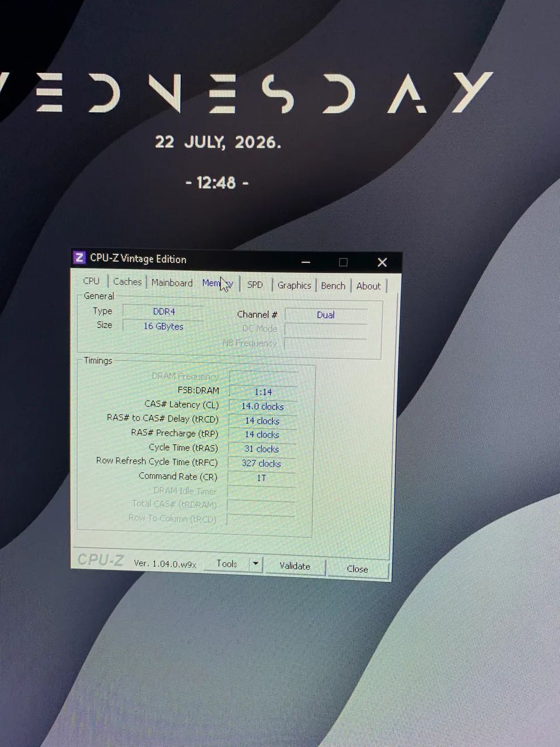Click the FSB:DRAM 1:14 value
Screen dimensions: 560x747
pyautogui.click(x=263, y=392)
